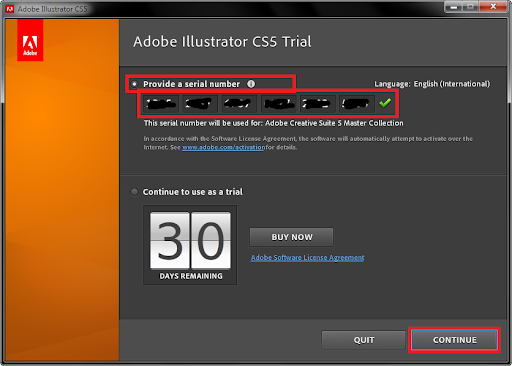Screen dimensions: 512x366
Task: Click the Illustrator icon in title bar
Action: coord(10,9)
